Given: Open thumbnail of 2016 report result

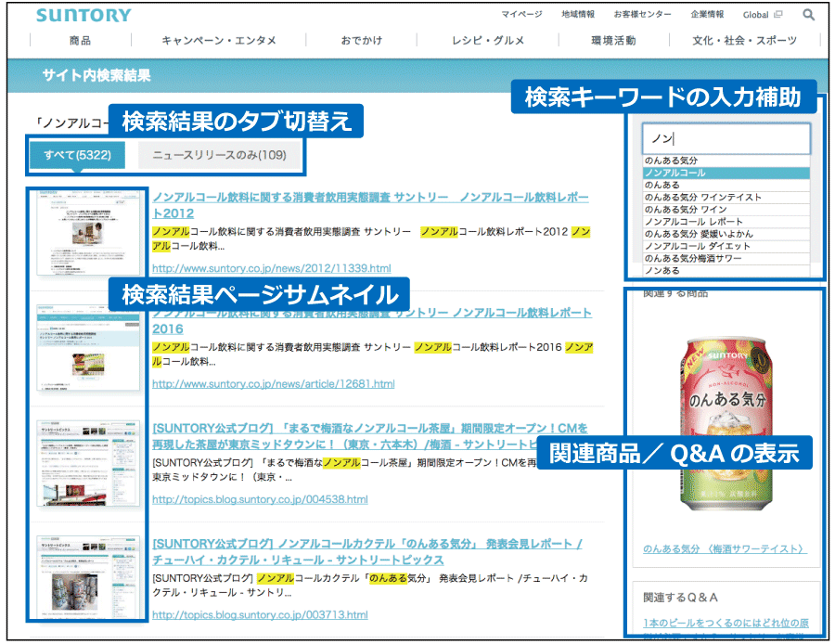Looking at the screenshot, I should coord(88,347).
